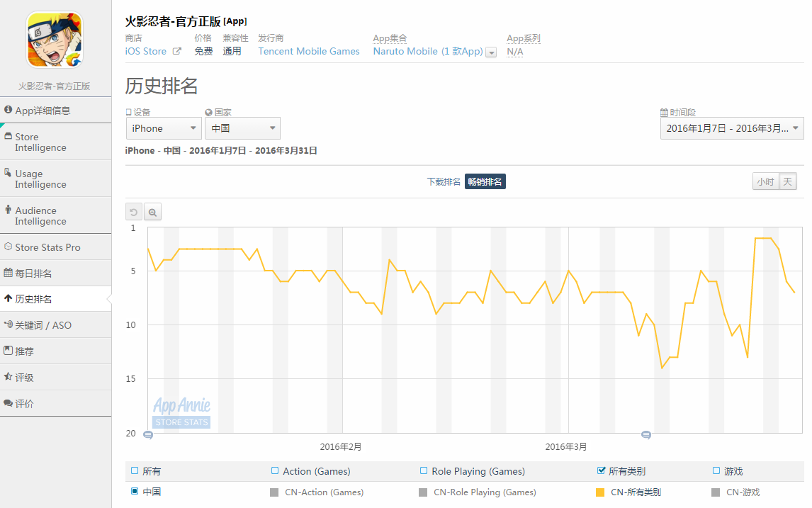Open Audience Intelligence section
Image resolution: width=812 pixels, height=508 pixels.
click(x=55, y=215)
